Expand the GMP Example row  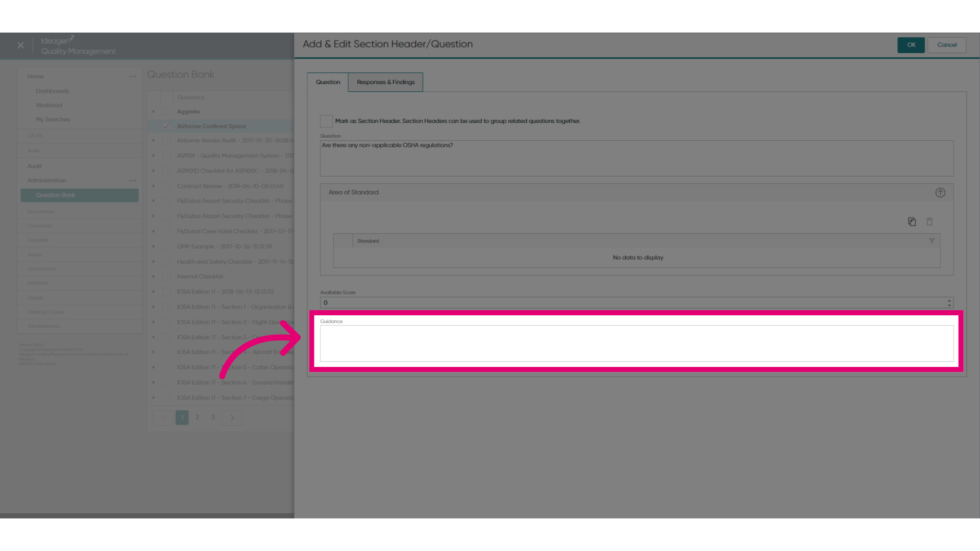[154, 246]
